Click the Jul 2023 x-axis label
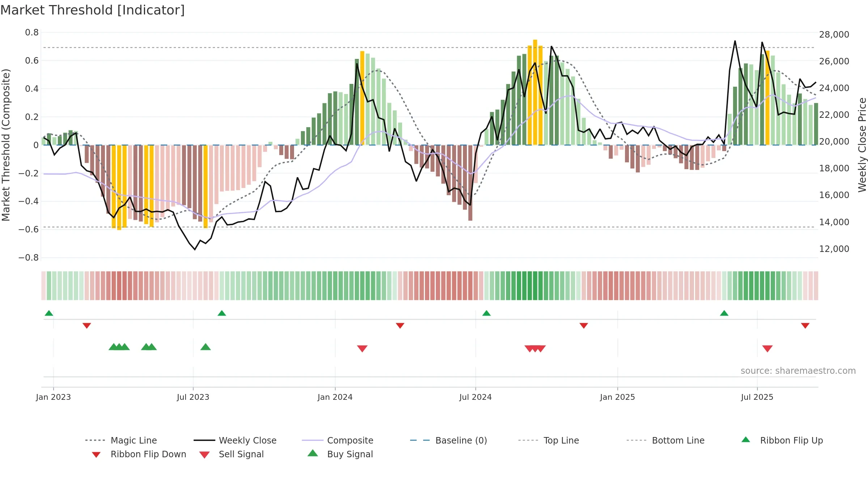Screen dimensions: 868x488 tap(193, 397)
